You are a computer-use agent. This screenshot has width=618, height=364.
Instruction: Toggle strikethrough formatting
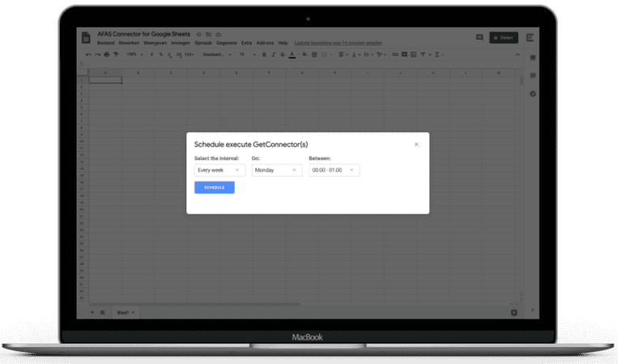click(283, 55)
